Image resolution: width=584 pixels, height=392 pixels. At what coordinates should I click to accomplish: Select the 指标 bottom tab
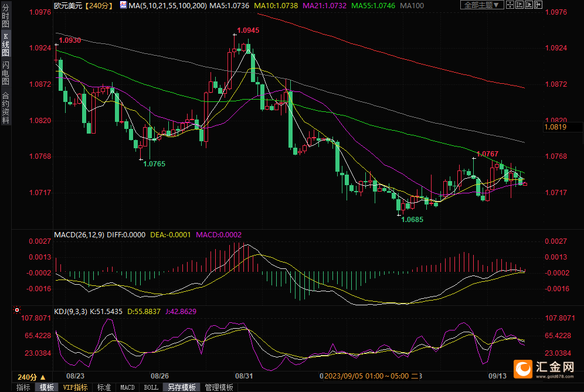[x=23, y=387]
